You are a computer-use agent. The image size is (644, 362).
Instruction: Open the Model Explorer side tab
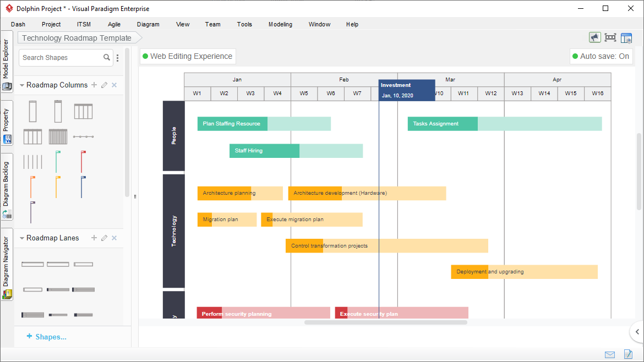click(x=7, y=62)
